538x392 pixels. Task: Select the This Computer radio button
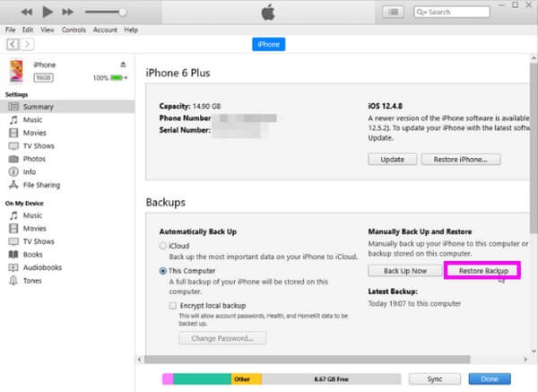pyautogui.click(x=163, y=271)
